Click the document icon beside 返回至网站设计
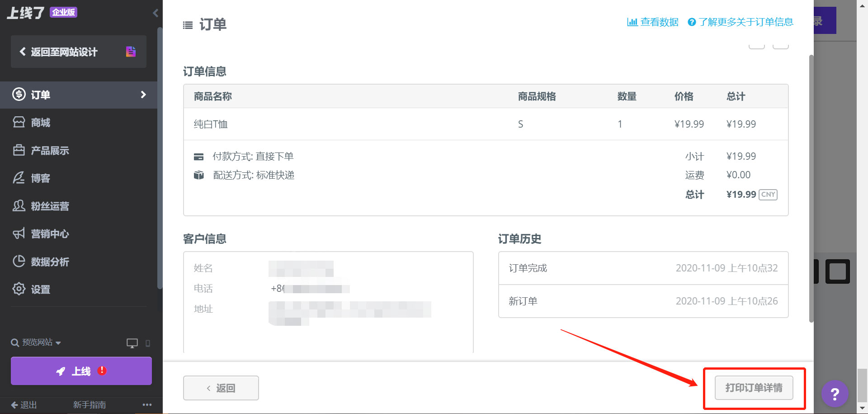Image resolution: width=868 pixels, height=414 pixels. pyautogui.click(x=131, y=52)
